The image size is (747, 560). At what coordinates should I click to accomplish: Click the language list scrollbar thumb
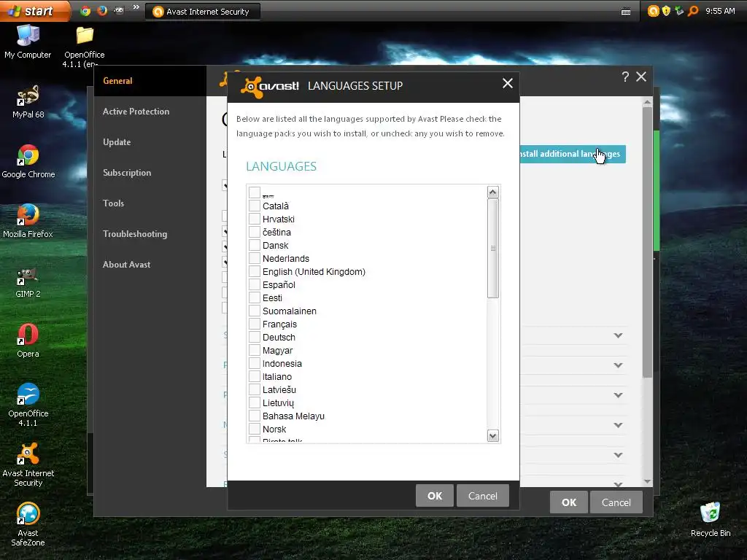click(x=492, y=248)
